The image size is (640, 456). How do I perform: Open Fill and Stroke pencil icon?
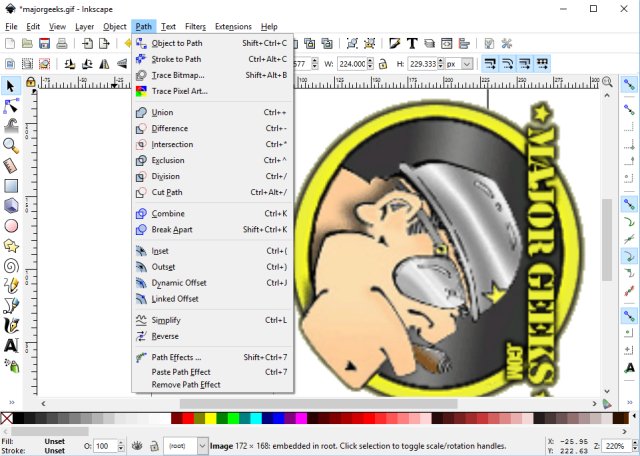coord(394,43)
